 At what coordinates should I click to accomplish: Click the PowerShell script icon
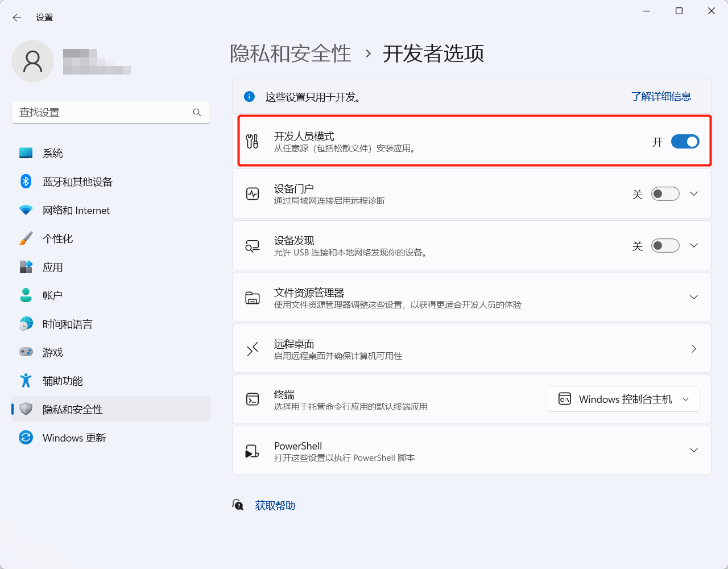click(252, 451)
